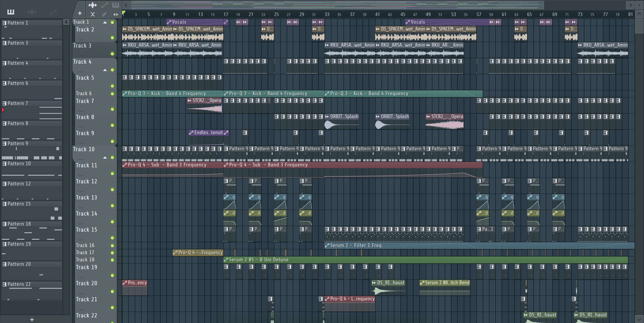This screenshot has height=323, width=644.
Task: Click the automation icon of Endles..tensit clip
Action: pos(191,133)
